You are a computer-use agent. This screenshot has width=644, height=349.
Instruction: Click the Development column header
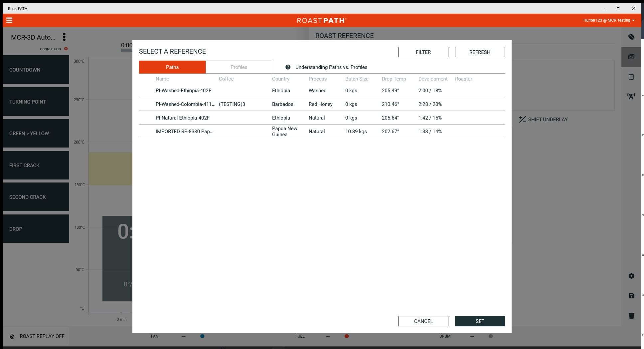pos(433,79)
